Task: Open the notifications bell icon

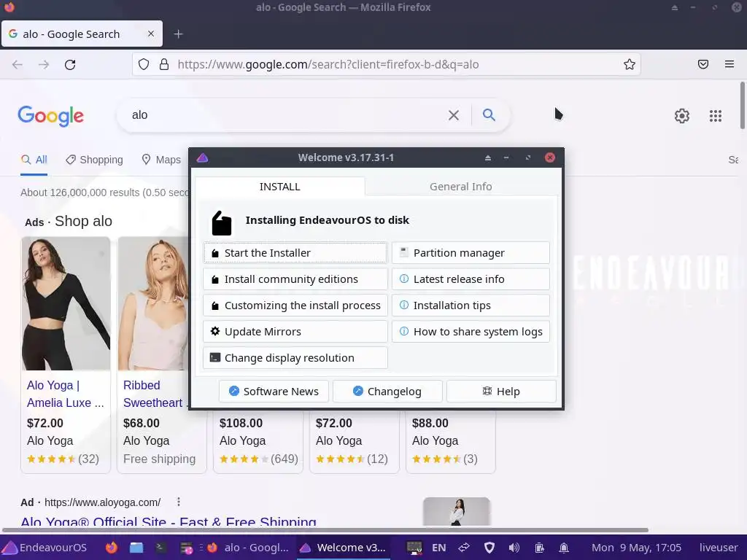Action: (564, 548)
